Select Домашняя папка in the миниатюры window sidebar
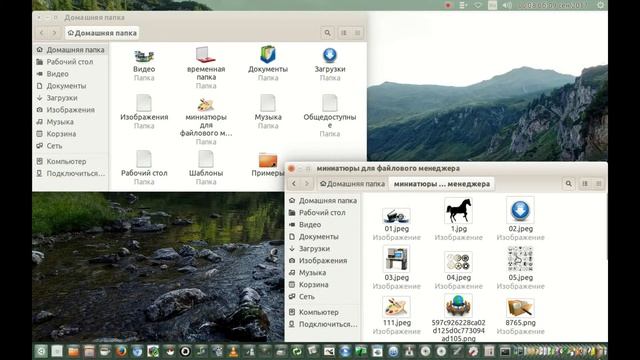 tap(322, 201)
